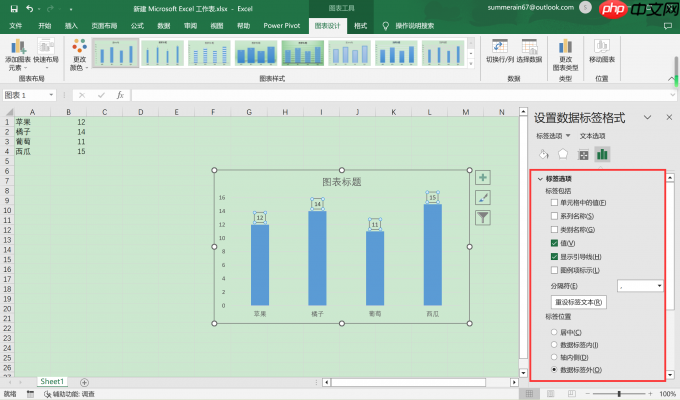The image size is (680, 400).
Task: Select Label Options bar chart icon
Action: [602, 154]
